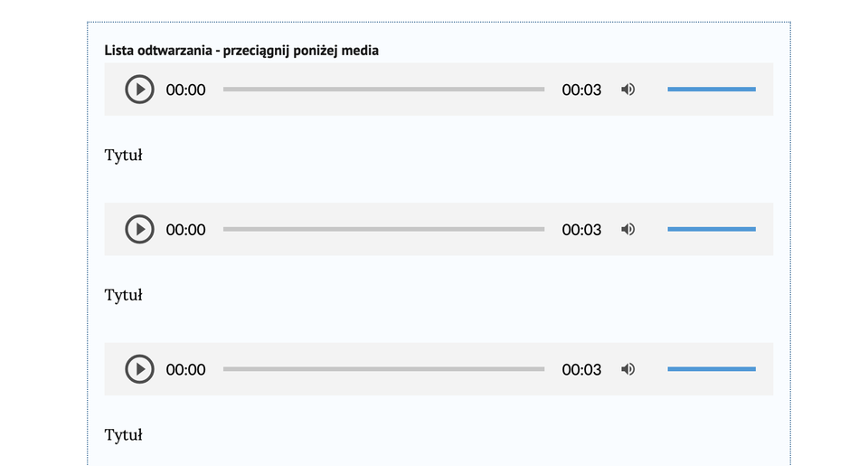Image resolution: width=868 pixels, height=466 pixels.
Task: Seek in first player's progress bar
Action: (383, 90)
